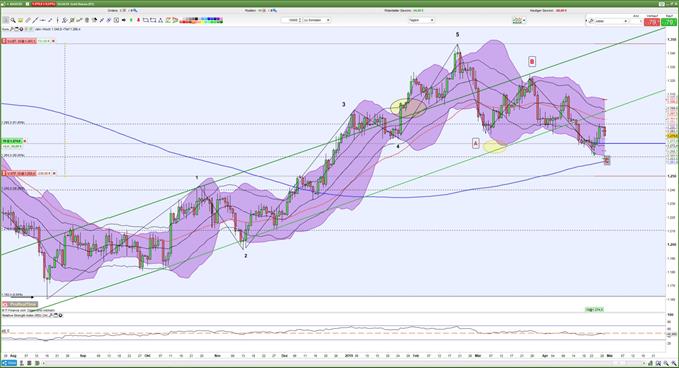
Task: Select the magnifier zoom tool
Action: tap(13, 20)
